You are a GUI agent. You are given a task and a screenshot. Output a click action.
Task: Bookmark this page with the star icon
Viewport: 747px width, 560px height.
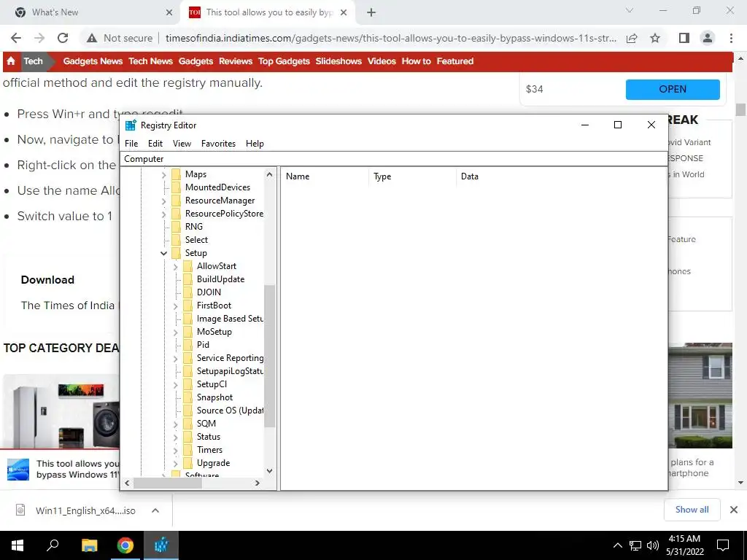tap(655, 38)
